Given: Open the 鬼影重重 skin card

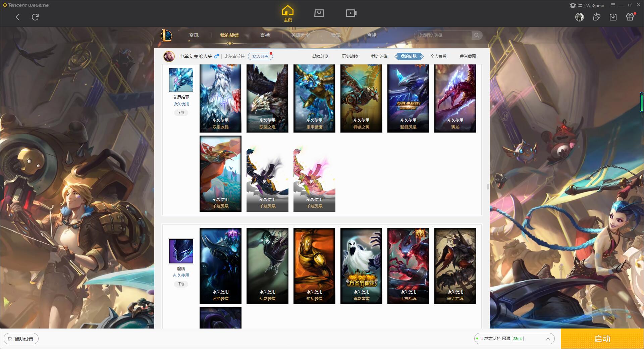Looking at the screenshot, I should [x=361, y=266].
